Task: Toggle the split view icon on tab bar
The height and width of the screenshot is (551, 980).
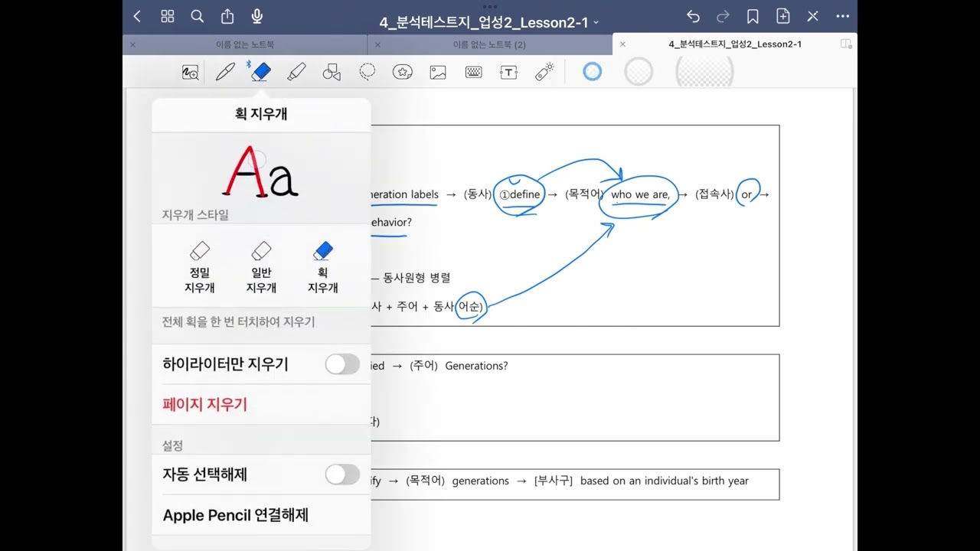Action: [846, 44]
